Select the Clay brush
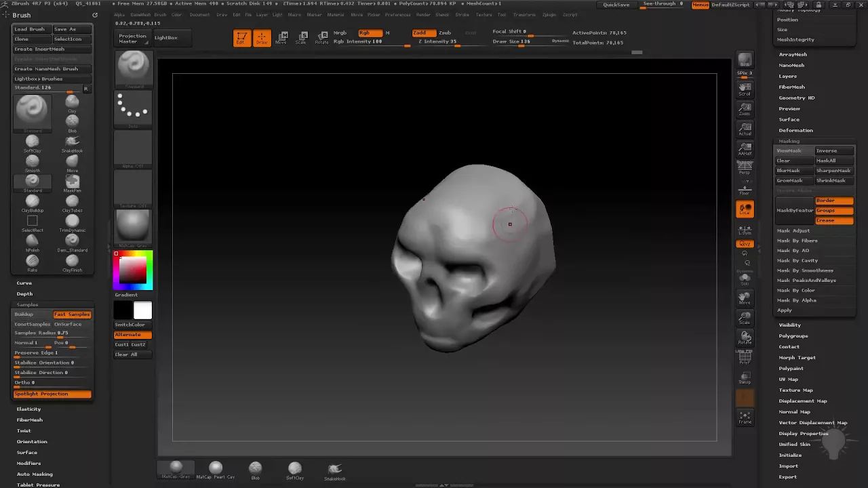 72,102
